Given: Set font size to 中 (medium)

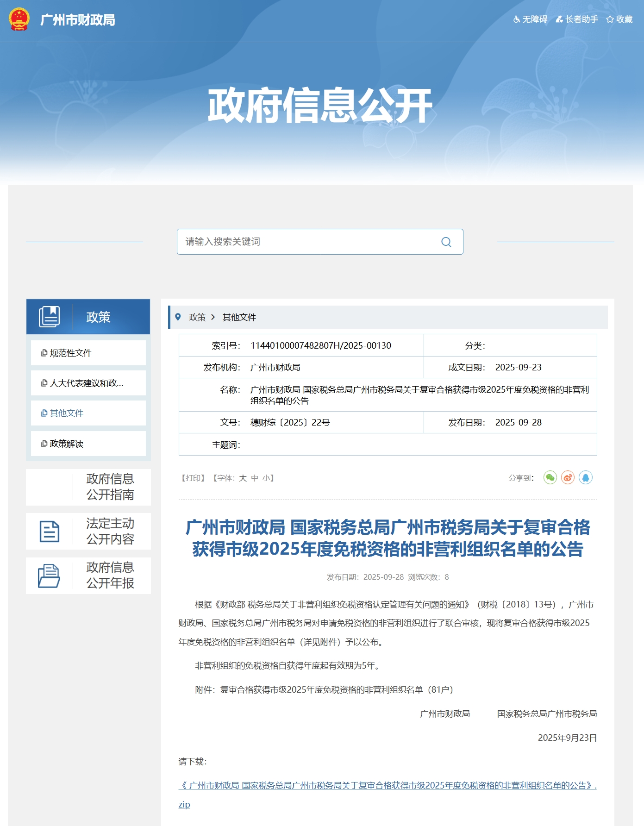Looking at the screenshot, I should pyautogui.click(x=255, y=478).
